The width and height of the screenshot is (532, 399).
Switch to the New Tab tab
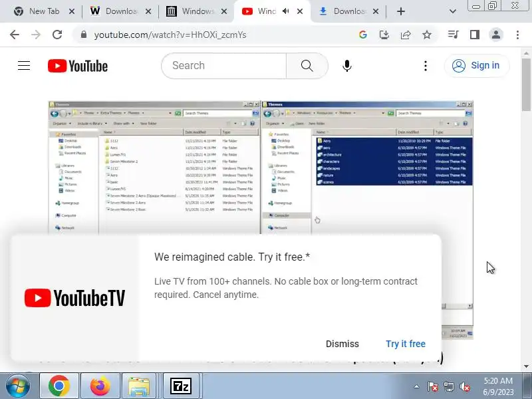(44, 11)
